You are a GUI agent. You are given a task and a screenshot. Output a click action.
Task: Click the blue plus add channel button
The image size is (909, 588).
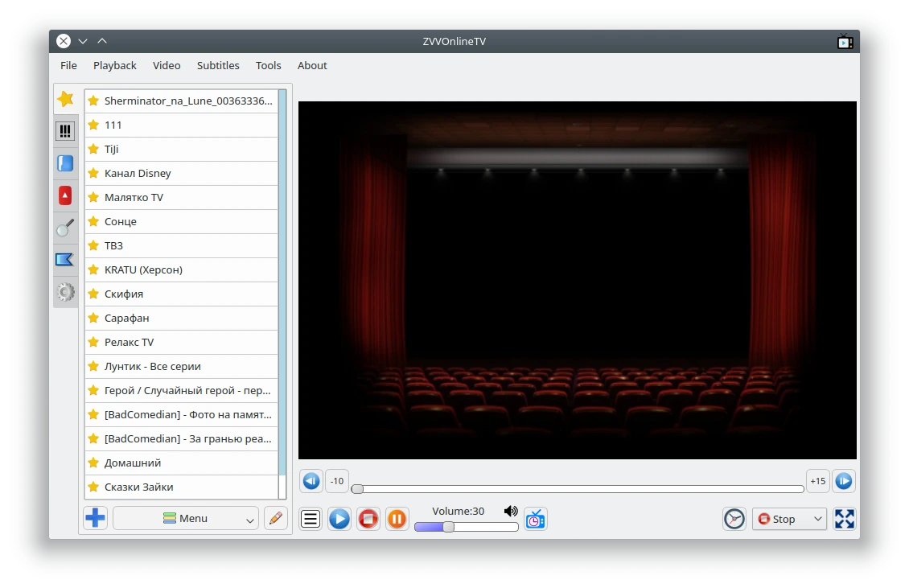(95, 518)
